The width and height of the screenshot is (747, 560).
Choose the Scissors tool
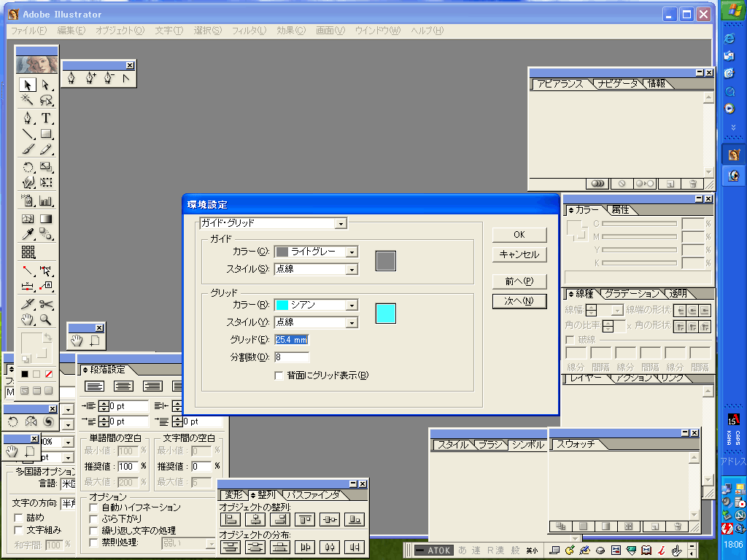tap(46, 304)
